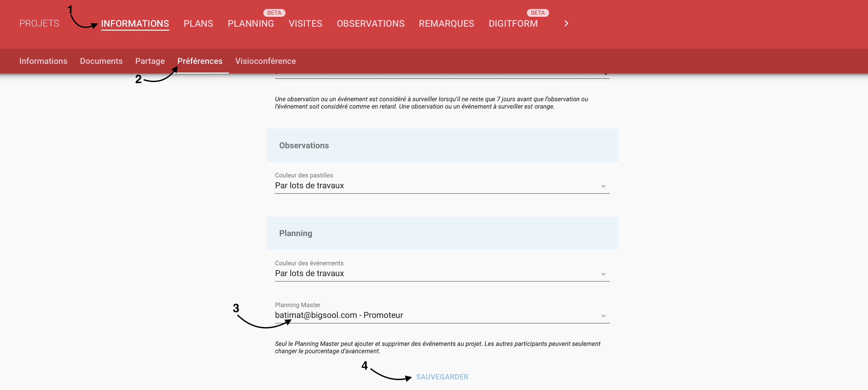Go to the VISITES tab
The height and width of the screenshot is (390, 868).
305,23
